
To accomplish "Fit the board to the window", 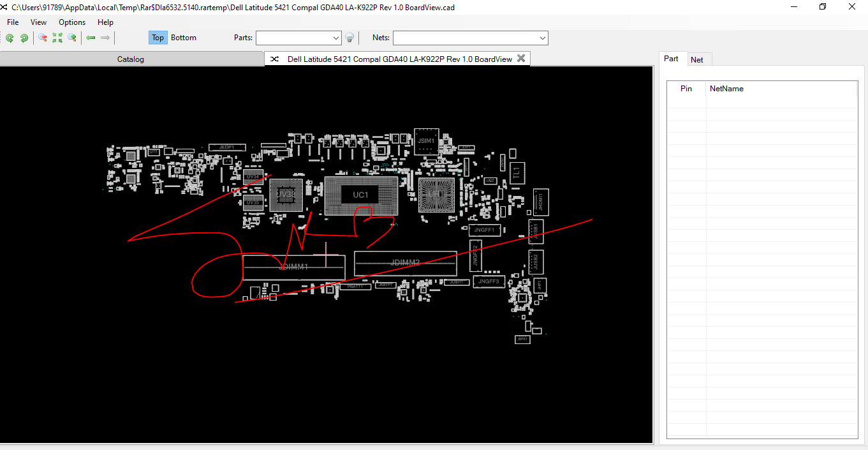I will click(57, 38).
